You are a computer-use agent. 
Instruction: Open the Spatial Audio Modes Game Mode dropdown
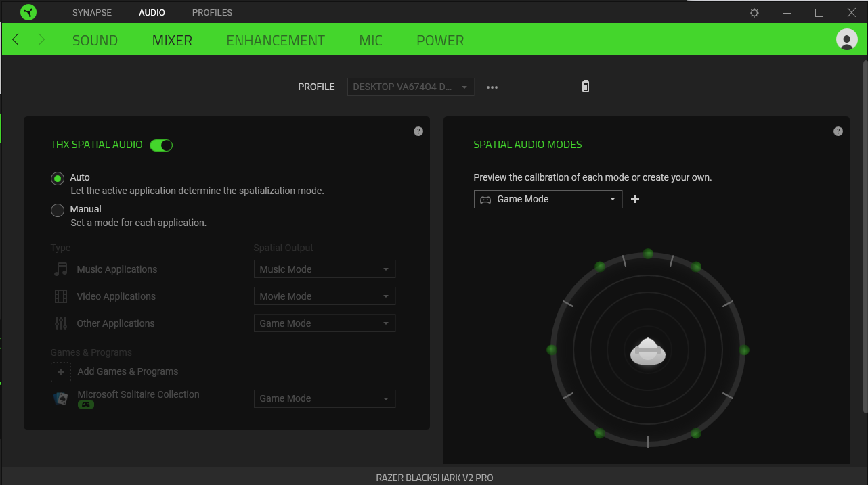coord(548,199)
